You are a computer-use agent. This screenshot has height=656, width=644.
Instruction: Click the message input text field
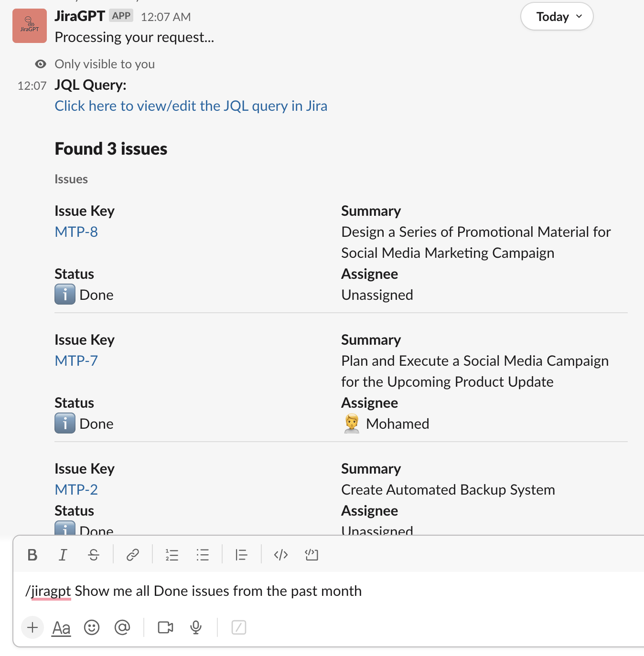[330, 591]
